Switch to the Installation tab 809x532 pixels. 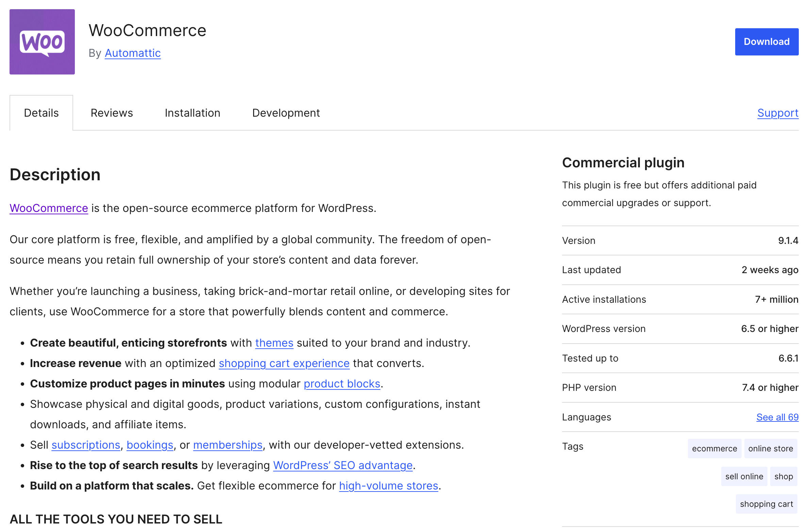[x=192, y=112]
